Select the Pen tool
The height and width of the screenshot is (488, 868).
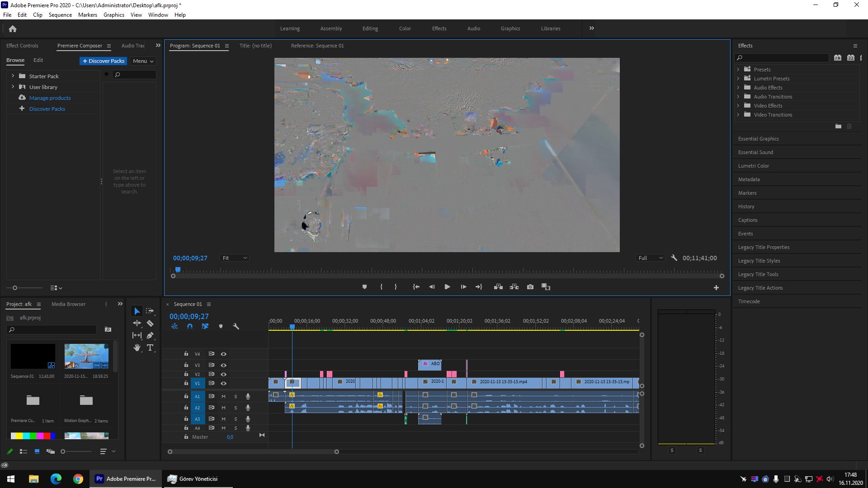(150, 335)
